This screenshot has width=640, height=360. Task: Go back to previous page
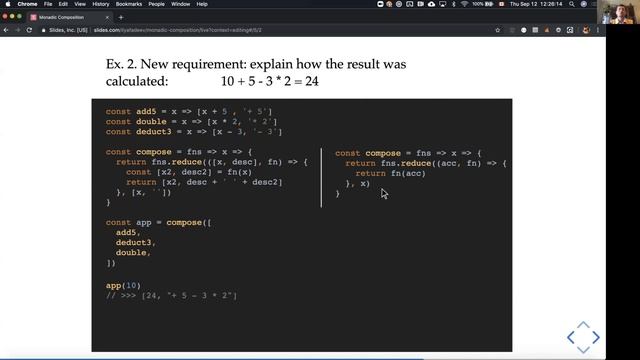pyautogui.click(x=6, y=30)
